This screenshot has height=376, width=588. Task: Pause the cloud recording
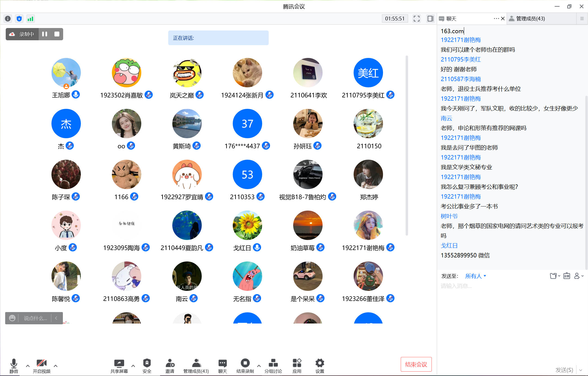(45, 34)
